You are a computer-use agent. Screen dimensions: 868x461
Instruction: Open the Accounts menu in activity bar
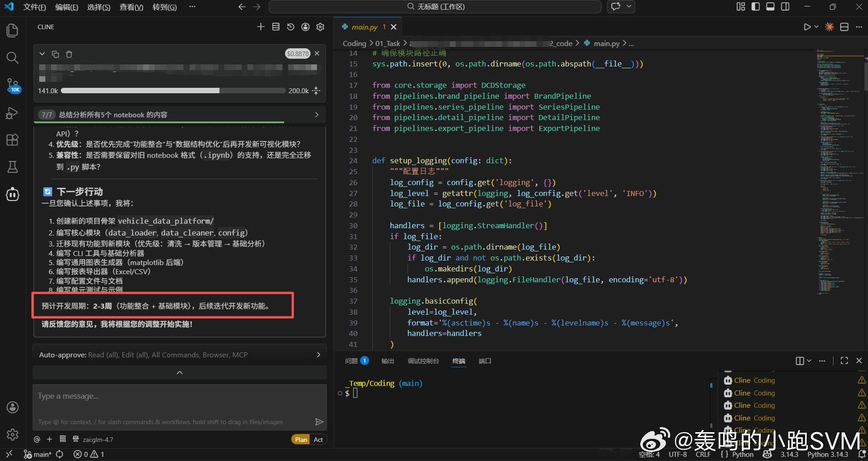[12, 407]
